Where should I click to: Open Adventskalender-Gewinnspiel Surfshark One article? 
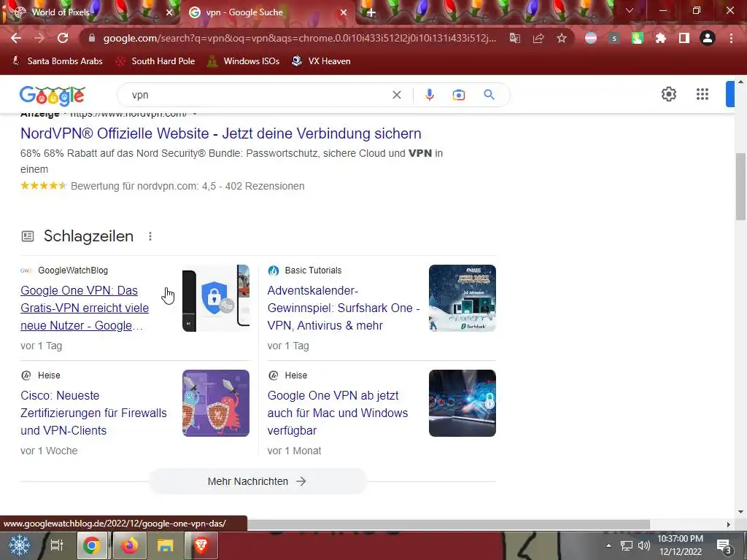344,308
